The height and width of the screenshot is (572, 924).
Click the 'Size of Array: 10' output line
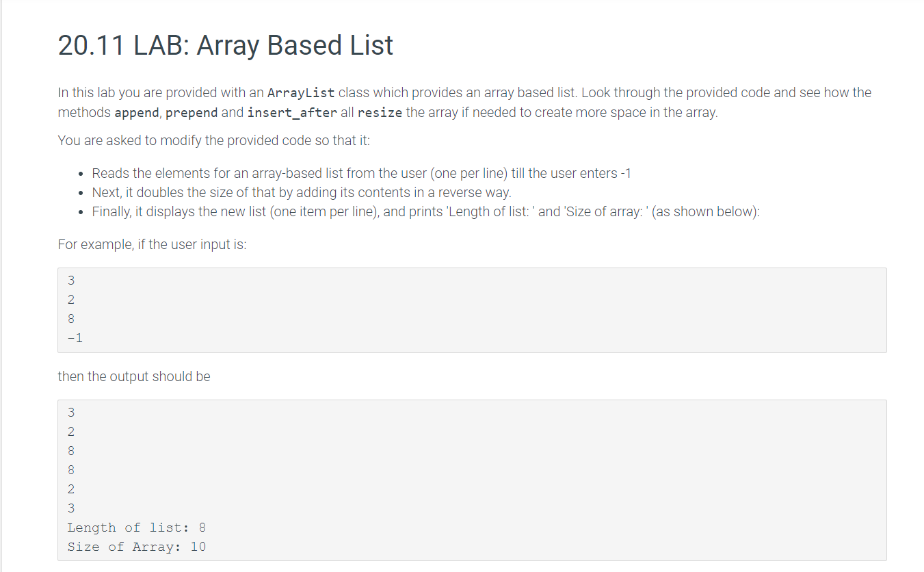tap(135, 546)
